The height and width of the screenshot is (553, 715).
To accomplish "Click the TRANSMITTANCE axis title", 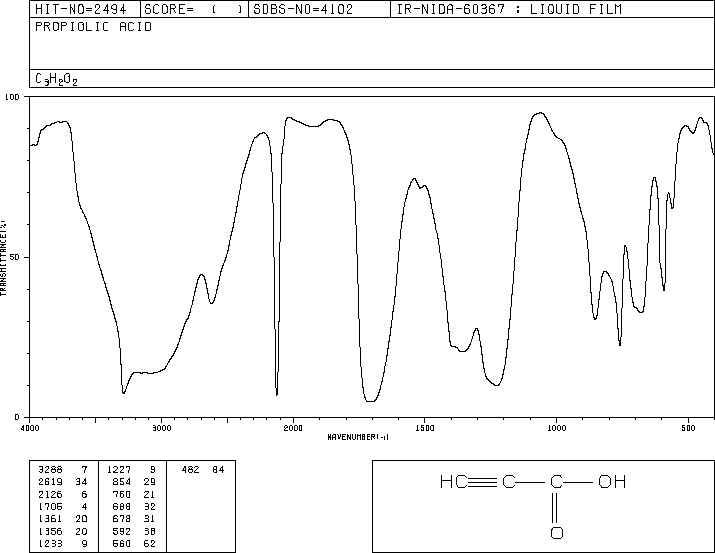I will [3, 258].
